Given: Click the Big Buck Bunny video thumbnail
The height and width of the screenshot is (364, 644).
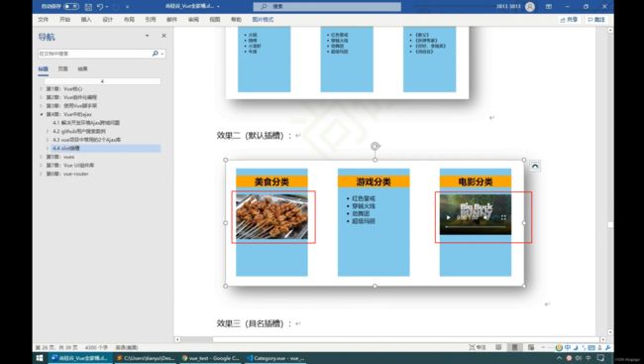Looking at the screenshot, I should coord(476,214).
